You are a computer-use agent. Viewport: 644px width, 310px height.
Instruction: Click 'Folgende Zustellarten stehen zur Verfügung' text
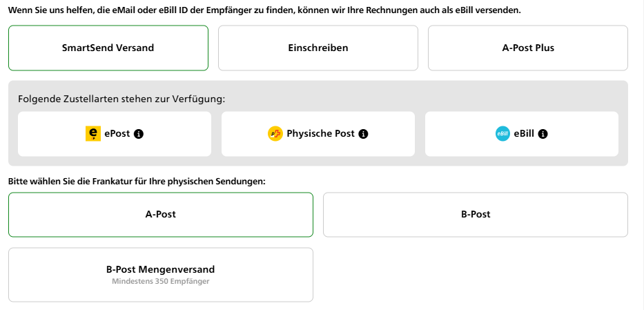[122, 99]
